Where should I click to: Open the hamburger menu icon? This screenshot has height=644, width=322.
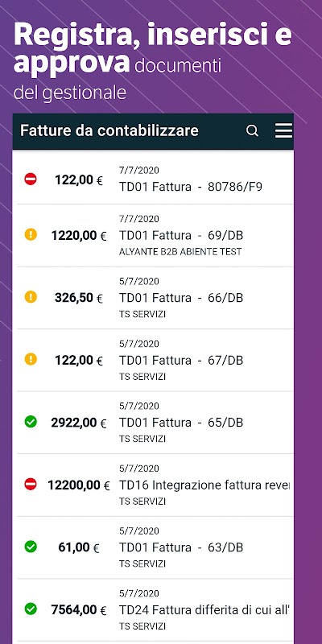284,131
